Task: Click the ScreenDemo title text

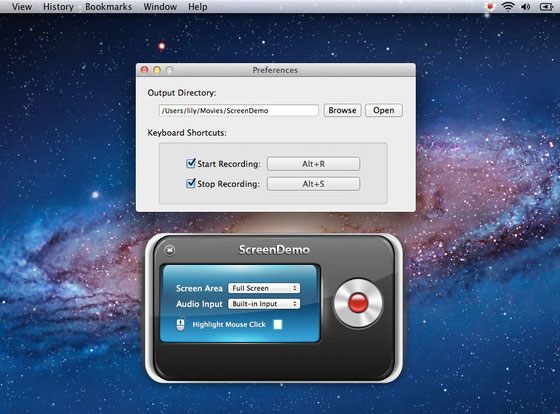Action: point(274,249)
